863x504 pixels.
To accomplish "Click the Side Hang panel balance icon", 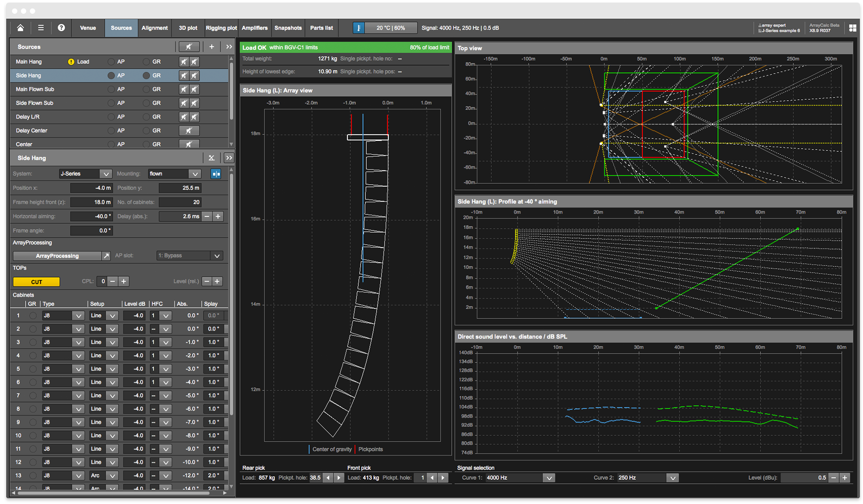I will pyautogui.click(x=211, y=158).
